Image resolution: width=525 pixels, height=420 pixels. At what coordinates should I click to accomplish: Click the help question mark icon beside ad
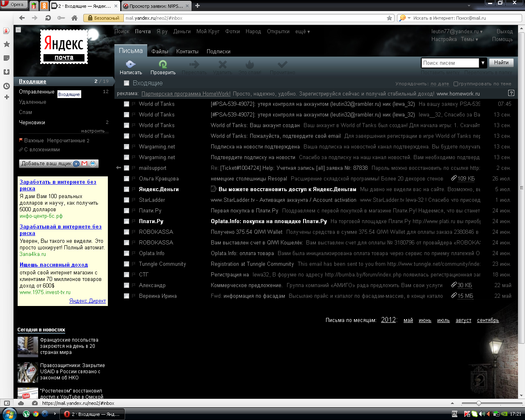click(511, 93)
